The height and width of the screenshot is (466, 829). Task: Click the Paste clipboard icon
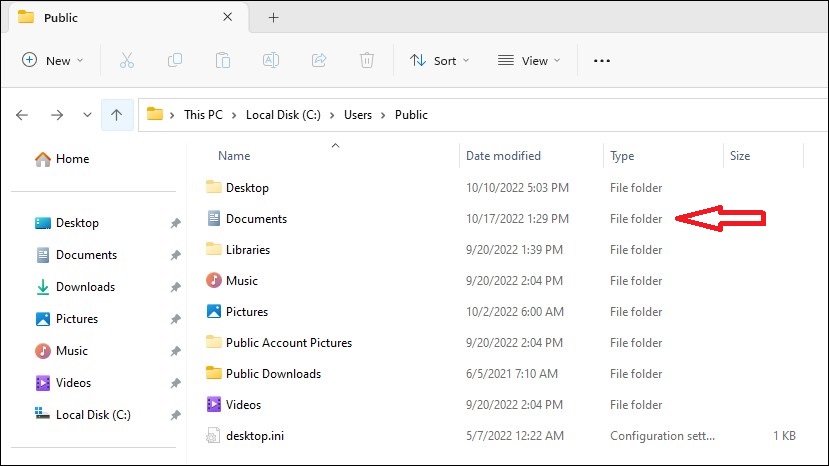(223, 60)
